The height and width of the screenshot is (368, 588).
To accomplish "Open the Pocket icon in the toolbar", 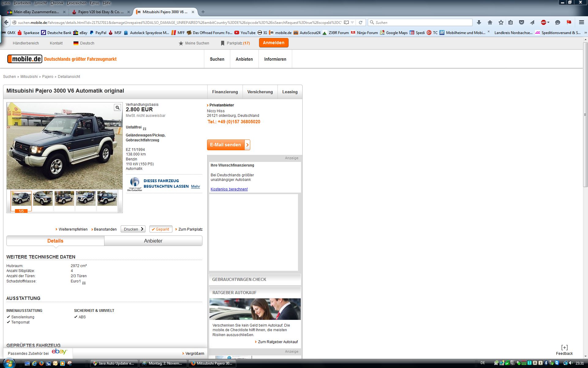I will (521, 22).
